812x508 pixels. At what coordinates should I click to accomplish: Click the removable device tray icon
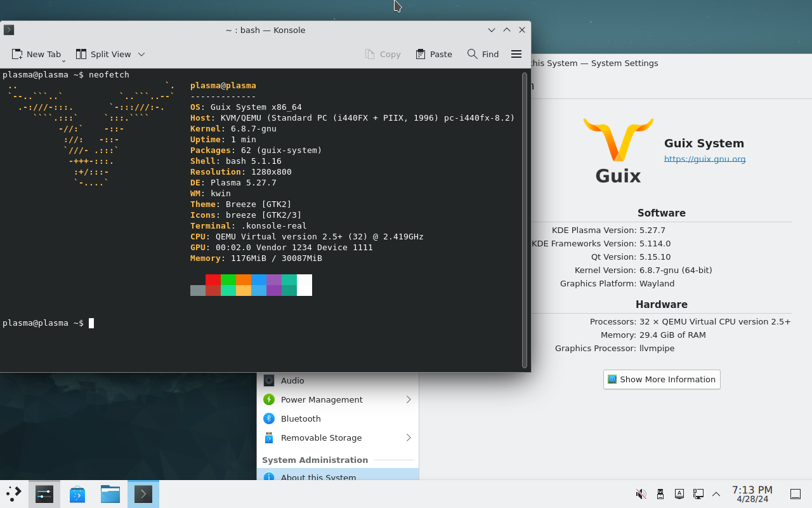coord(660,494)
